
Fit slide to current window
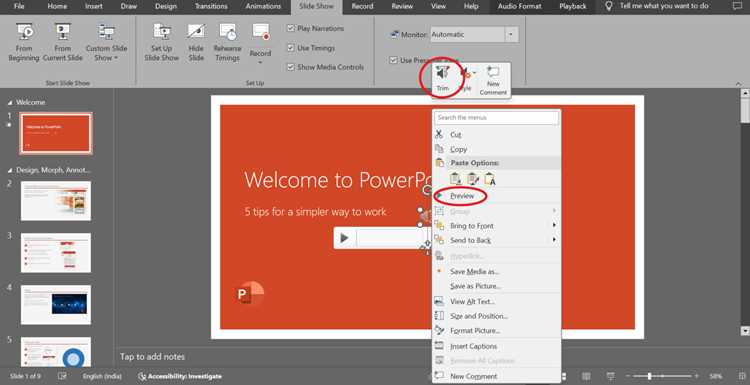tap(742, 376)
